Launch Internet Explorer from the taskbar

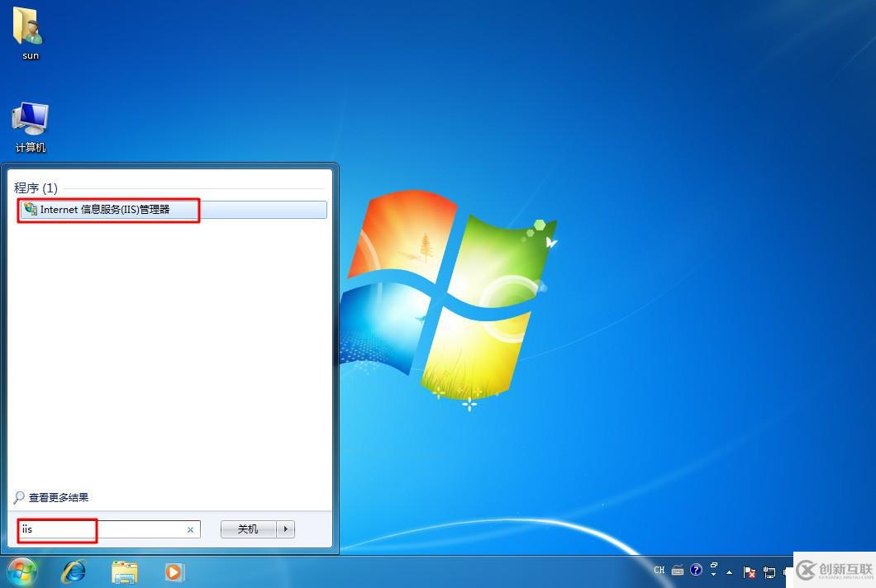(x=74, y=571)
